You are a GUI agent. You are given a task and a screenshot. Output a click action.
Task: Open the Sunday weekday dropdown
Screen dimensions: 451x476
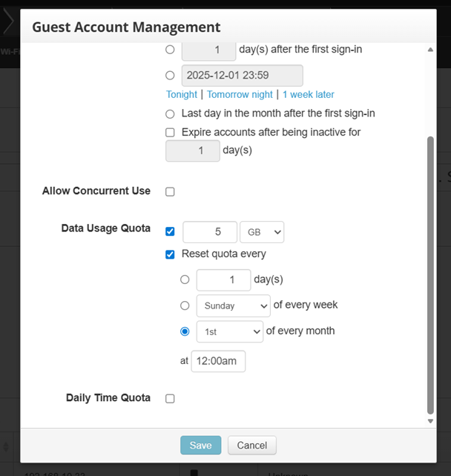pyautogui.click(x=233, y=305)
